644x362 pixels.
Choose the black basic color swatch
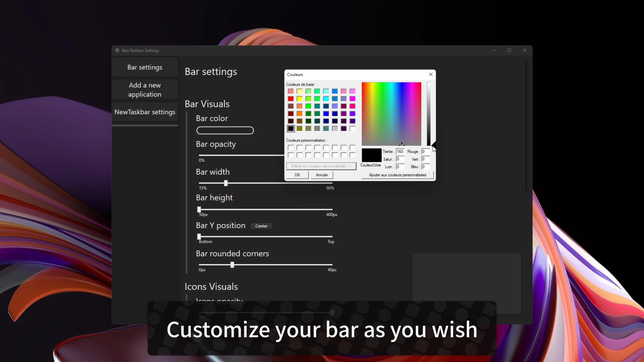coord(290,129)
